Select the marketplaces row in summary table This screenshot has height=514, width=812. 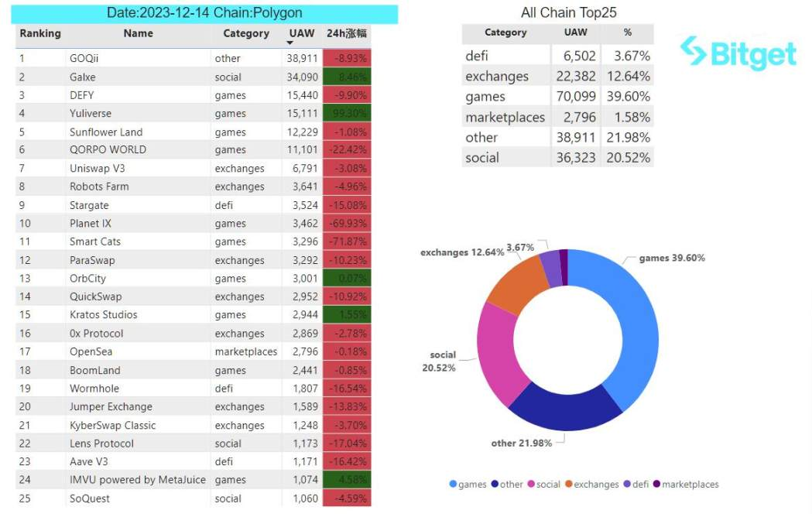(558, 118)
